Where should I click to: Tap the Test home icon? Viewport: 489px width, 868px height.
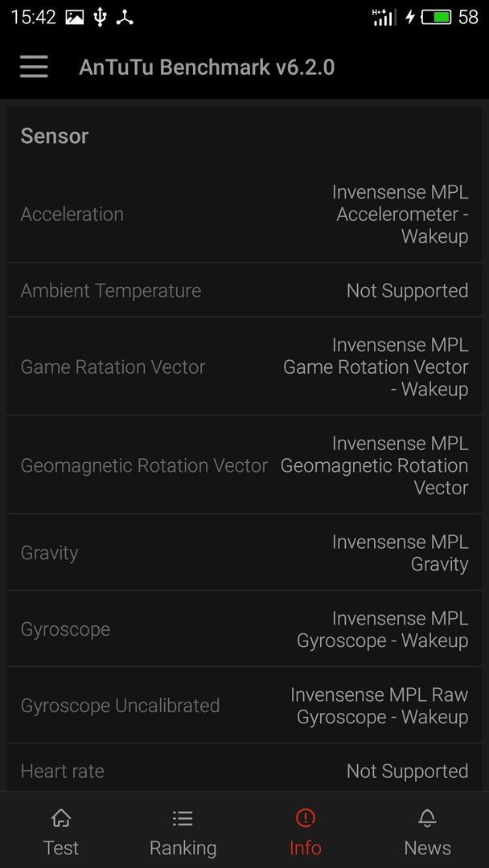click(x=61, y=817)
